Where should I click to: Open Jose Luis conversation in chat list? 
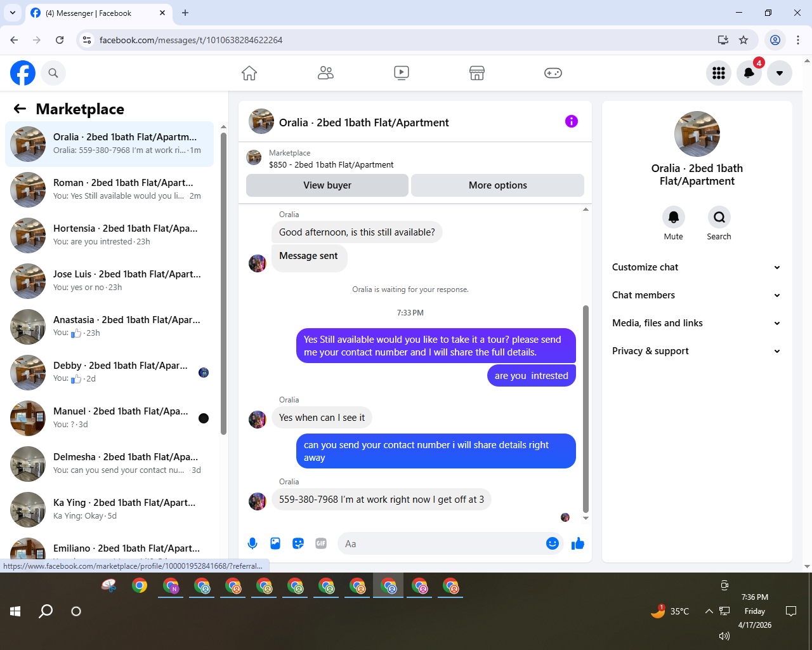[110, 281]
